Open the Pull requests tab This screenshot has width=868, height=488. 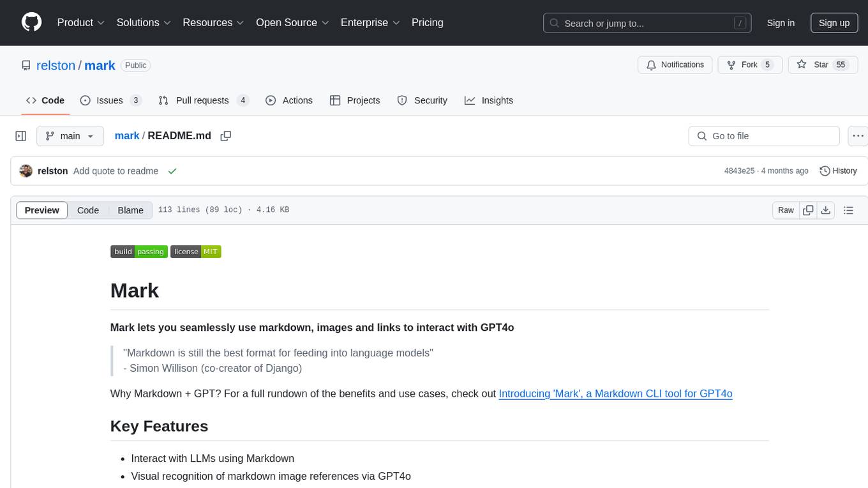point(204,100)
